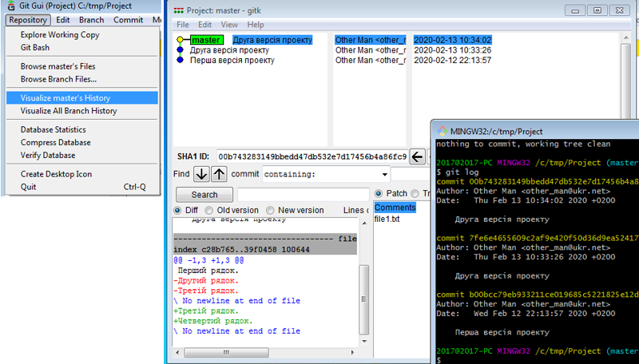Click the back arrow beside SHA1 ID
The width and height of the screenshot is (639, 364).
click(x=417, y=156)
